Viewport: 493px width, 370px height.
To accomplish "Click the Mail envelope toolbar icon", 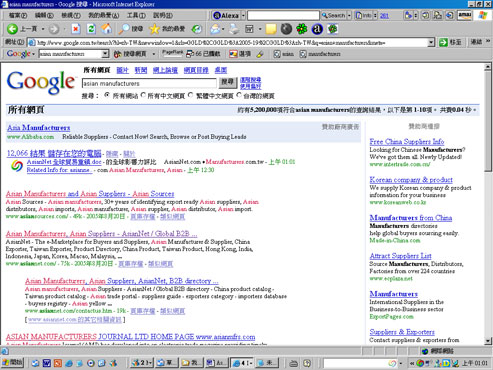I will coord(215,29).
